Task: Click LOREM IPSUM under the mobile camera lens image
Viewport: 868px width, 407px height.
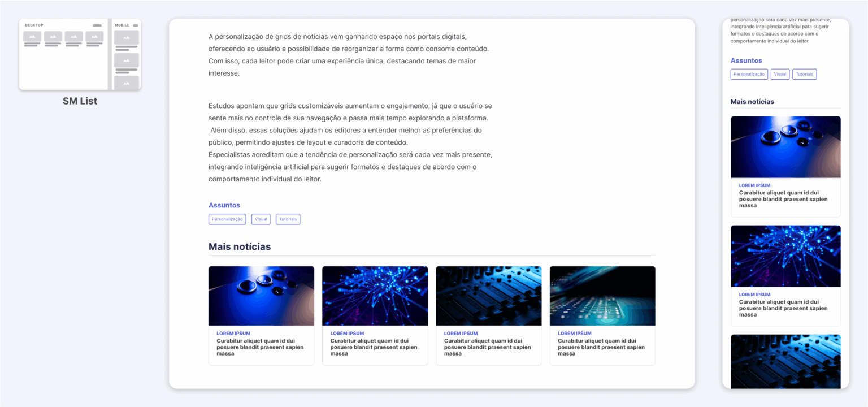Action: (x=754, y=185)
